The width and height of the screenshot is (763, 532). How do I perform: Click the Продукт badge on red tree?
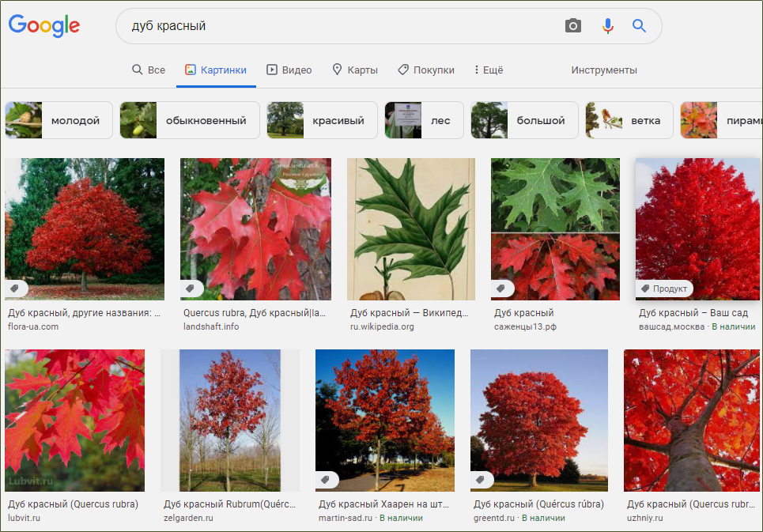tap(665, 289)
